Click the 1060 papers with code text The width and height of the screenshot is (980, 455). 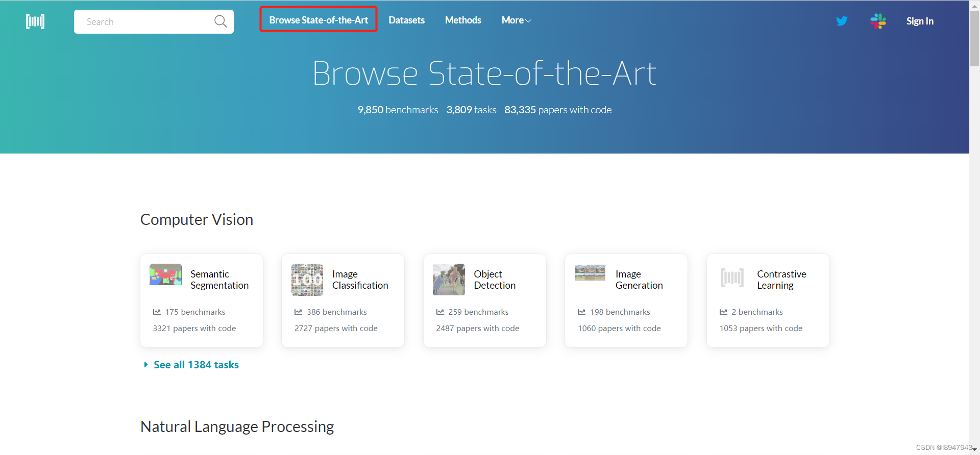(x=619, y=328)
